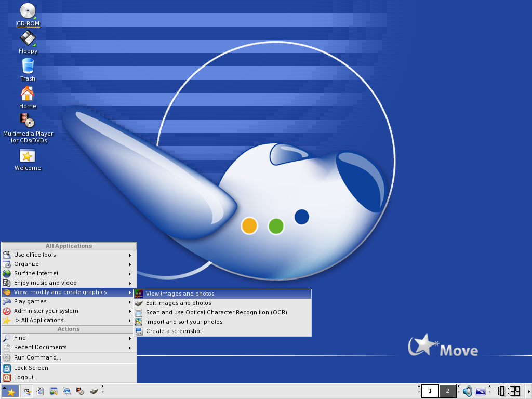Click the 10:39 panel clock

pyautogui.click(x=509, y=391)
